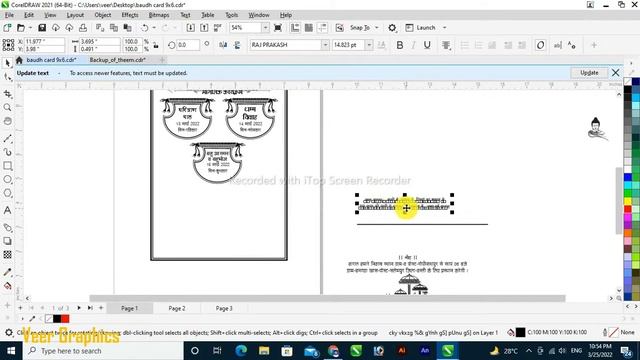This screenshot has height=360, width=640.
Task: Toggle the show rulers button
Action: click(x=295, y=28)
